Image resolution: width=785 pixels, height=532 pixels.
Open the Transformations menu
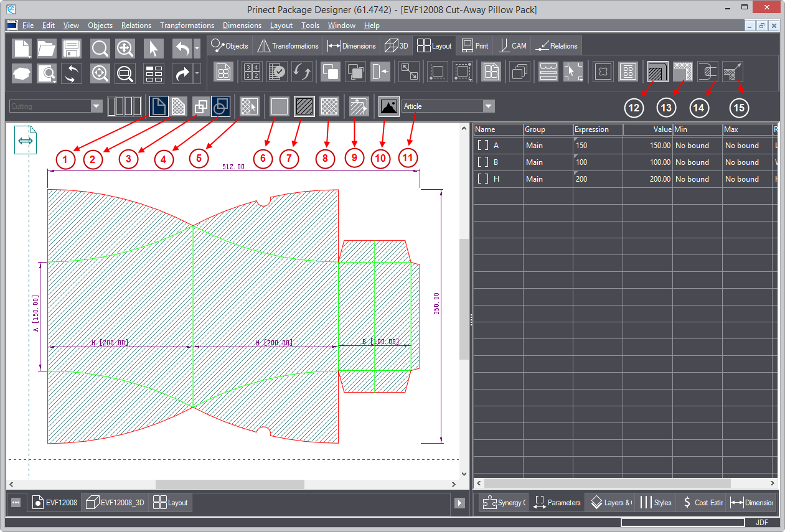click(x=187, y=26)
